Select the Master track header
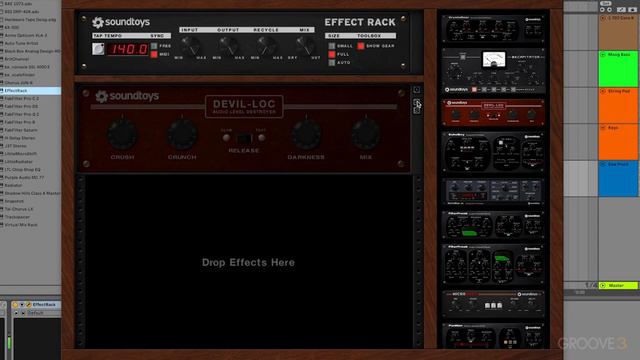 coord(618,286)
